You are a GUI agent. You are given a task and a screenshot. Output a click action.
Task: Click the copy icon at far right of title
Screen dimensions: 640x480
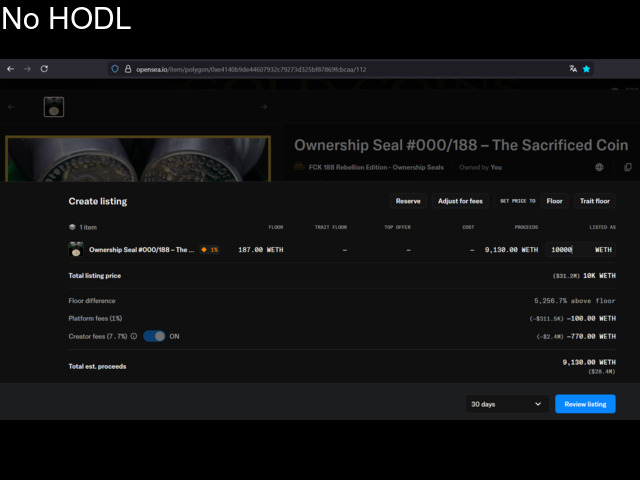tap(628, 167)
